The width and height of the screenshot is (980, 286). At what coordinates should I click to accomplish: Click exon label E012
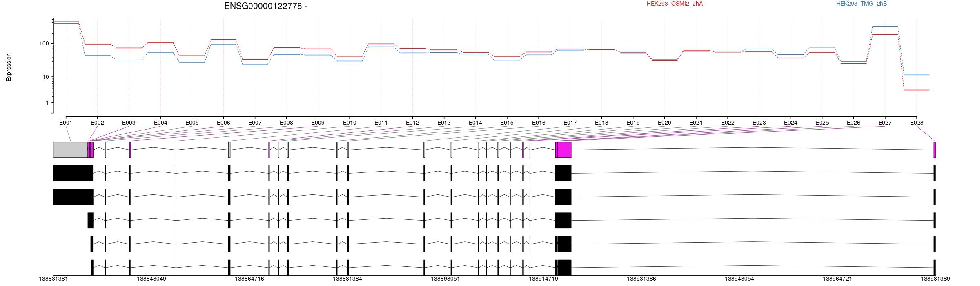(412, 123)
